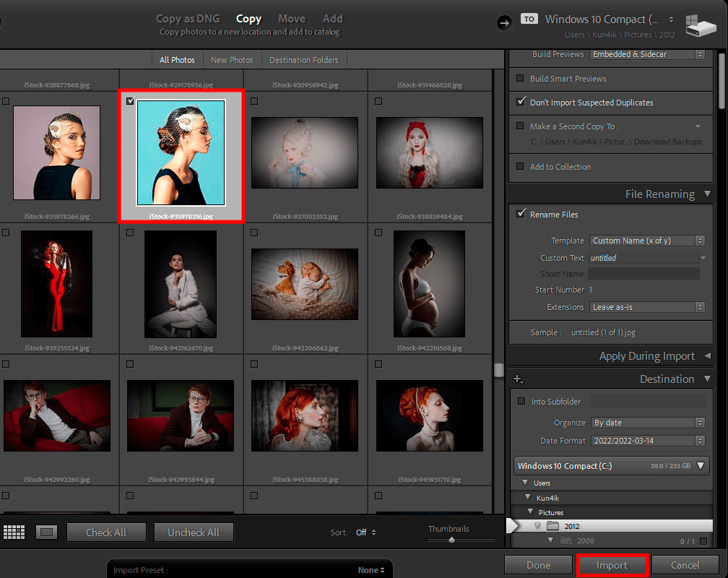Select the red dress photo iStock-939255524.jpg
This screenshot has width=728, height=578.
[x=56, y=284]
